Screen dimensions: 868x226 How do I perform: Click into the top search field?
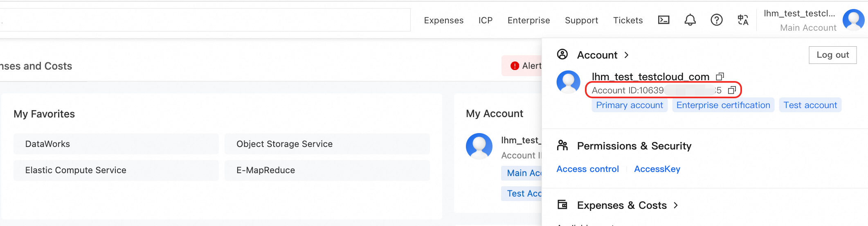(x=205, y=20)
